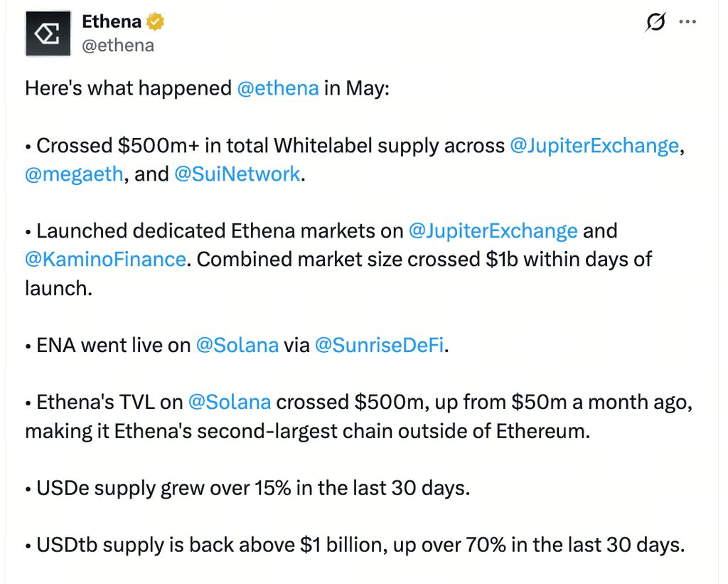Screen dimensions: 728x584
Task: Open the @megaeth mention
Action: click(x=74, y=174)
